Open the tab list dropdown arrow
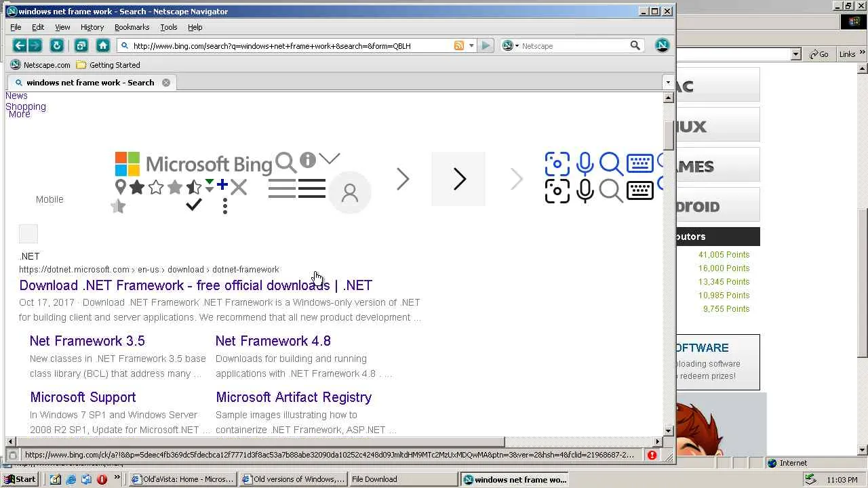The image size is (868, 488). click(x=668, y=83)
